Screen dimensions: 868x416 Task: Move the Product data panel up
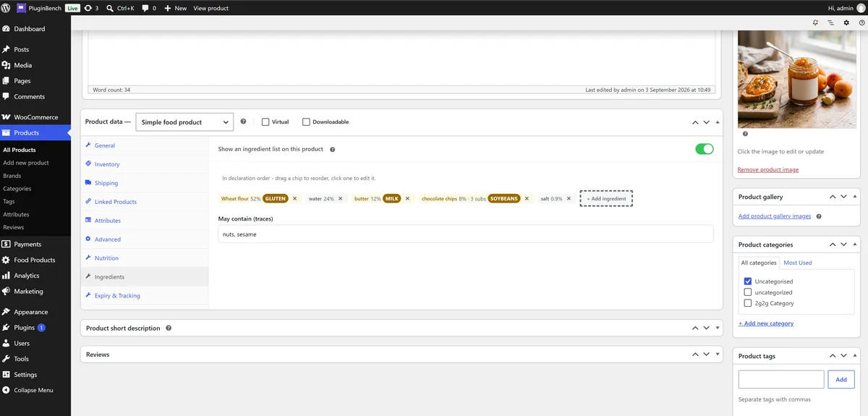pos(695,122)
